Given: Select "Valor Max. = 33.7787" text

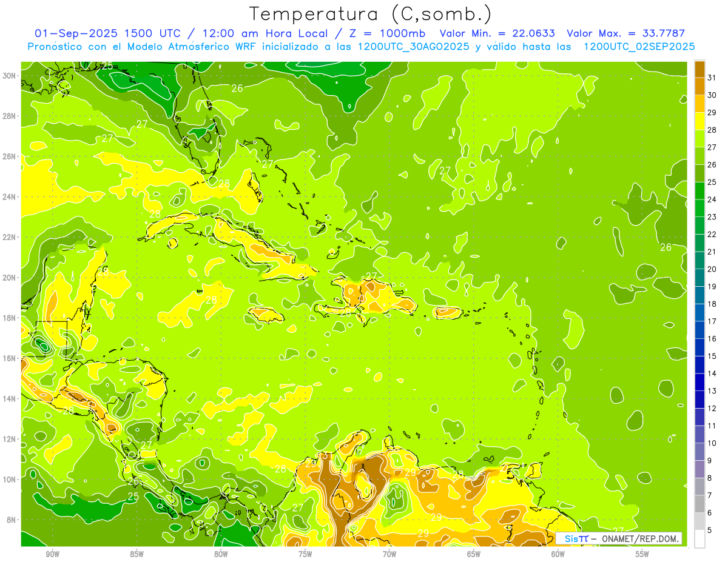Looking at the screenshot, I should click(x=625, y=33).
